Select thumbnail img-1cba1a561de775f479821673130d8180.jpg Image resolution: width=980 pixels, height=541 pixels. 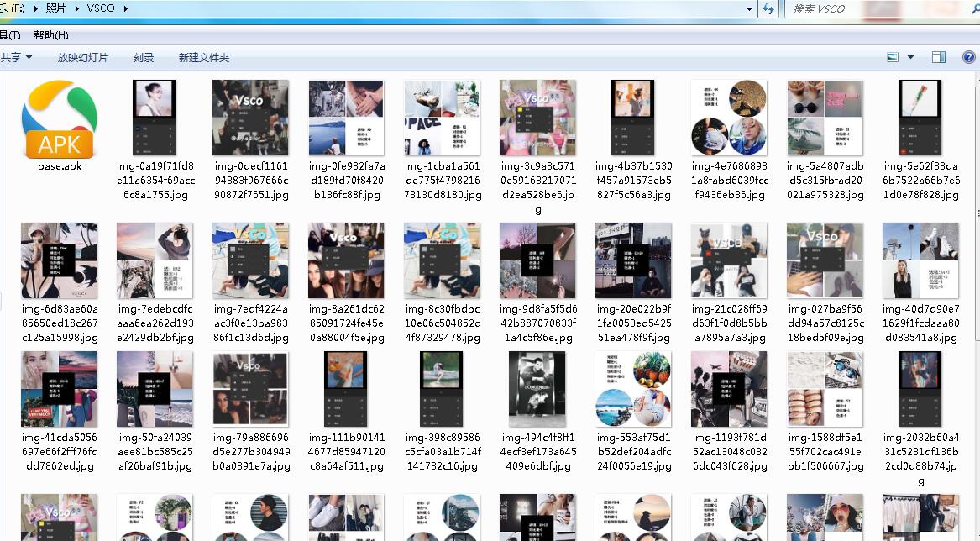click(442, 118)
